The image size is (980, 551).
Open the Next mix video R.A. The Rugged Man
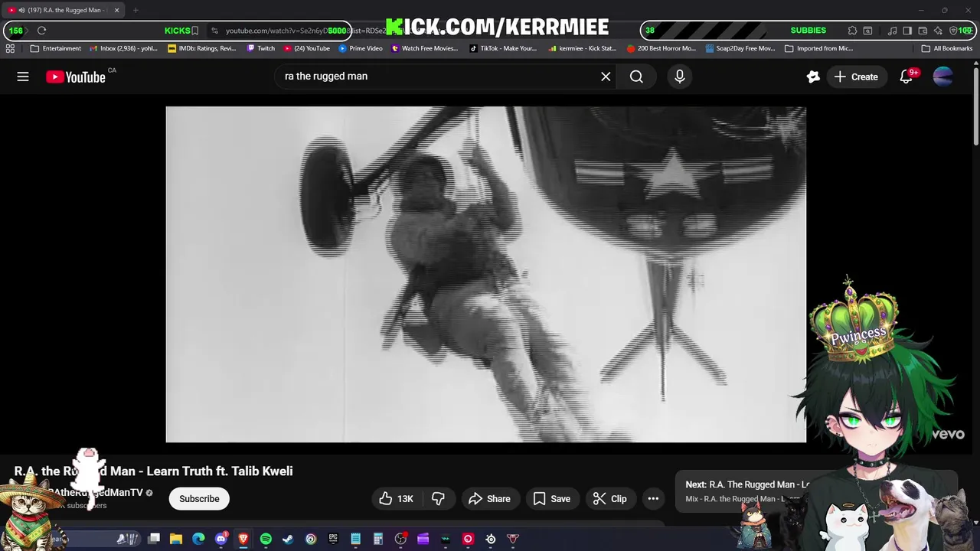coord(747,484)
